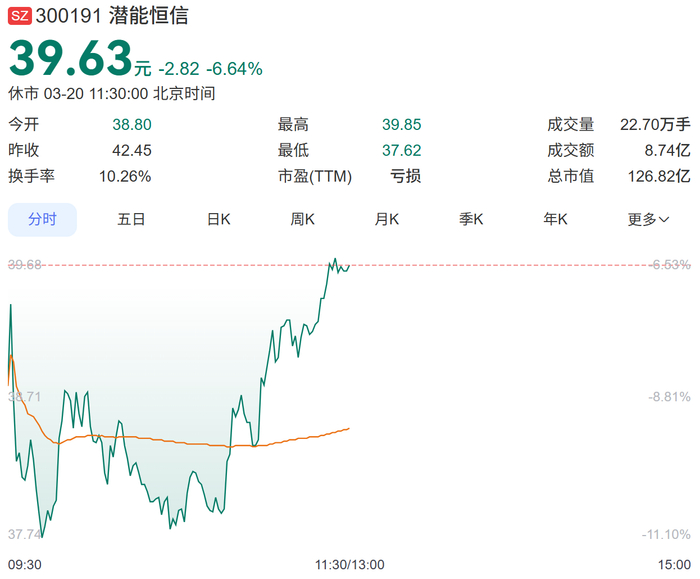Click the 元 currency unit beside the price

143,69
